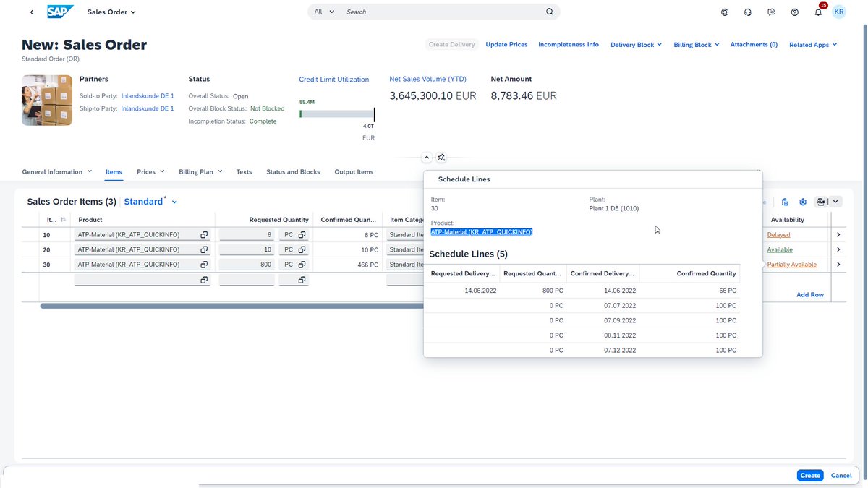The image size is (868, 488).
Task: Expand the Standard view variant dropdown
Action: (174, 202)
